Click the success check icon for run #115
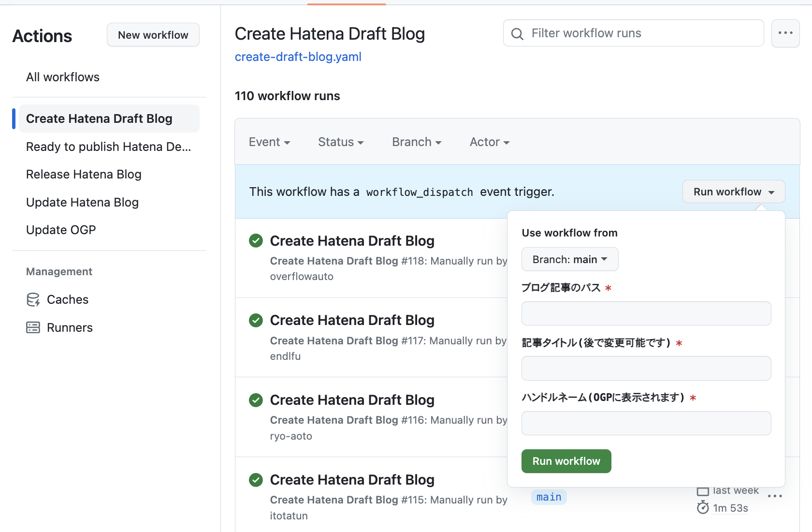The width and height of the screenshot is (812, 532). [256, 480]
